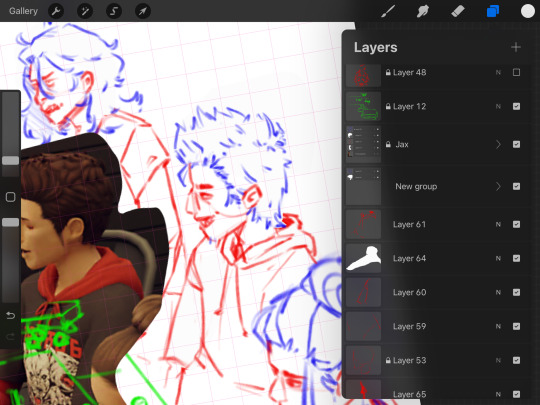540x405 pixels.
Task: Select the Smudge tool
Action: point(423,11)
